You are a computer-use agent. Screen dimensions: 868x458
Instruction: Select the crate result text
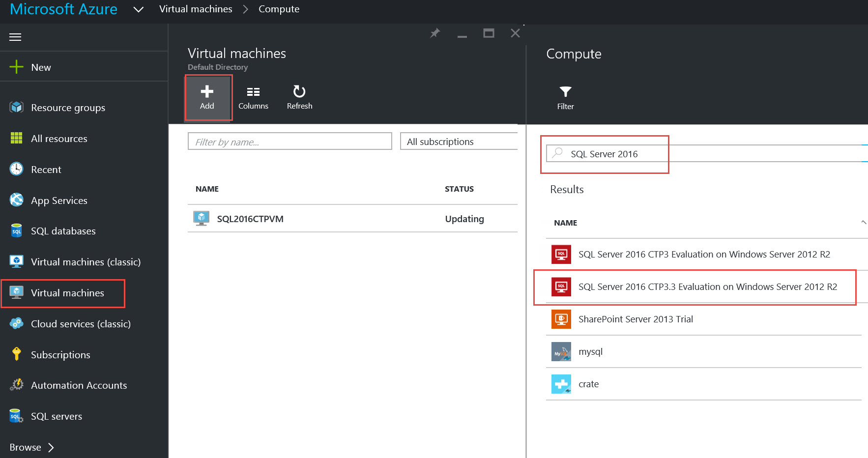(x=588, y=384)
